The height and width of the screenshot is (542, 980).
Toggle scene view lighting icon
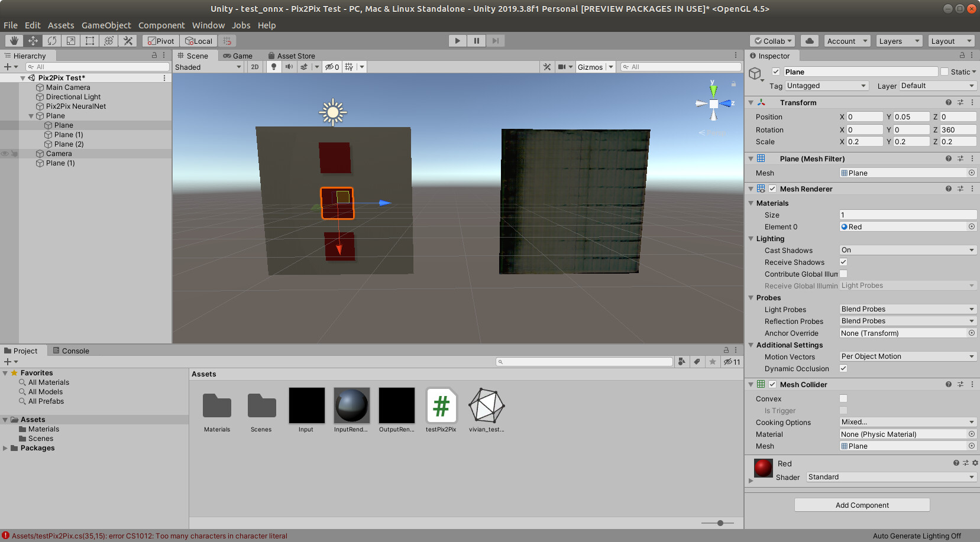273,67
